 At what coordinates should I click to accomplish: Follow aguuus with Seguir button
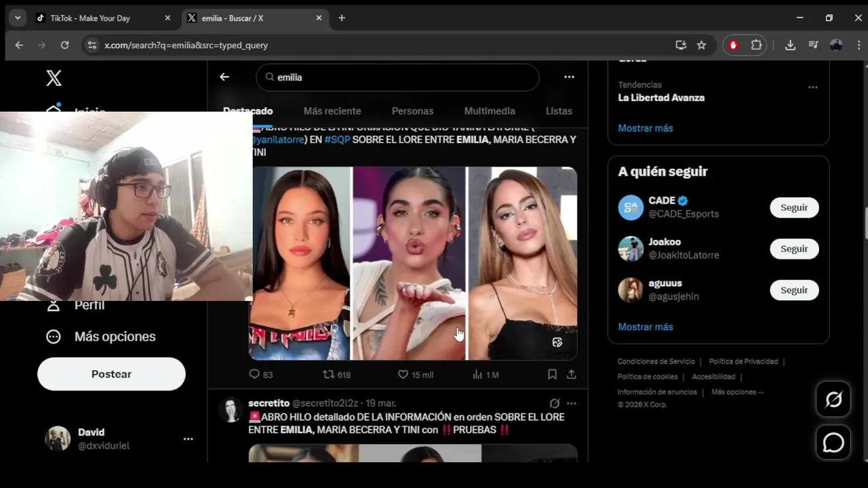794,290
